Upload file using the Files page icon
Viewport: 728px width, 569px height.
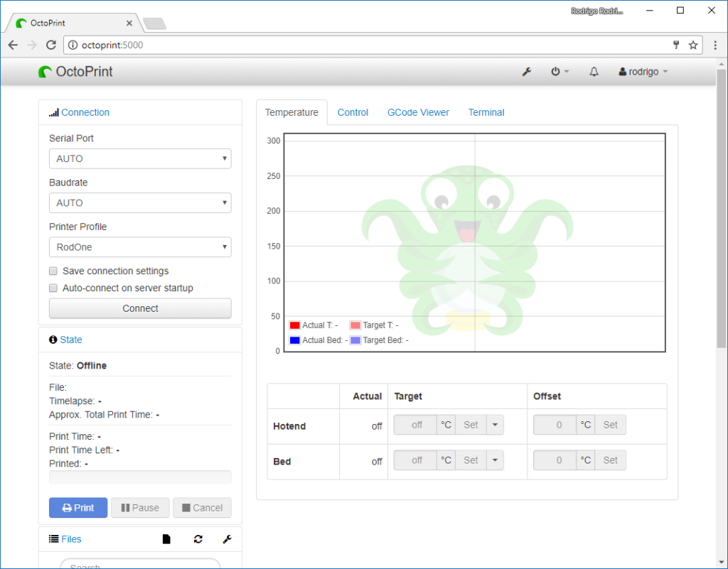coord(166,539)
